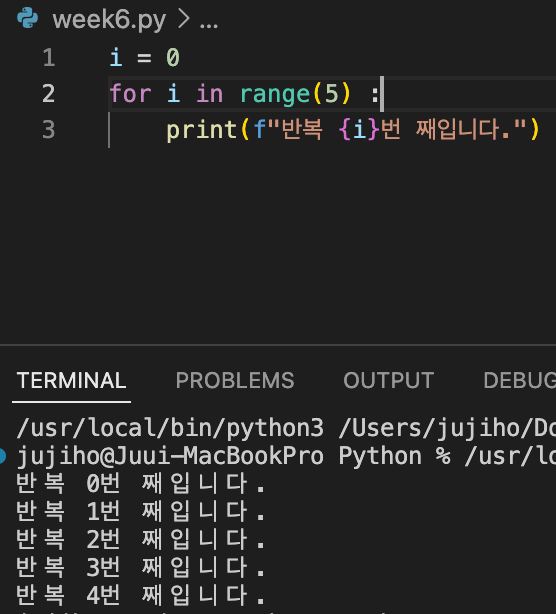Click the 'for' keyword on line 2
This screenshot has width=556, height=614.
coord(130,94)
